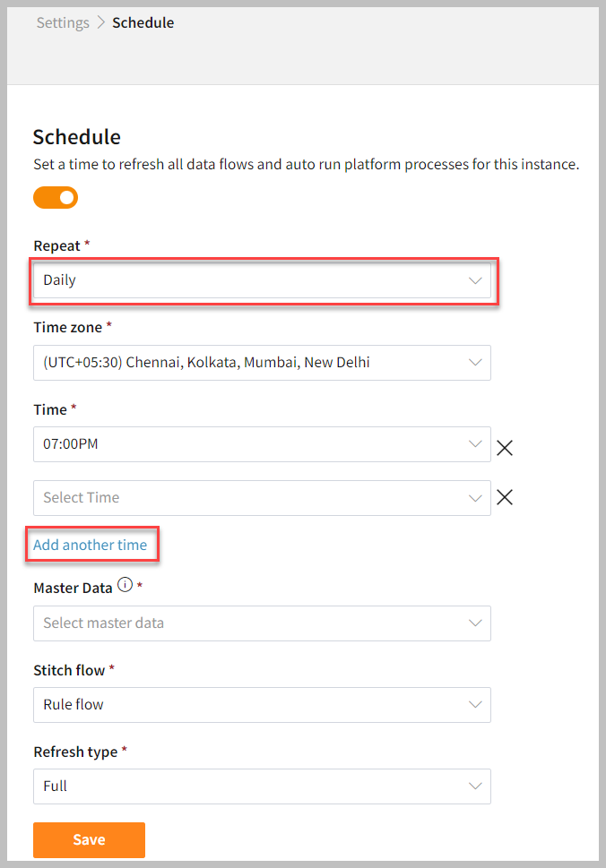Click the chevron arrow in Repeat field
Viewport: 606px width, 868px height.
tap(475, 280)
